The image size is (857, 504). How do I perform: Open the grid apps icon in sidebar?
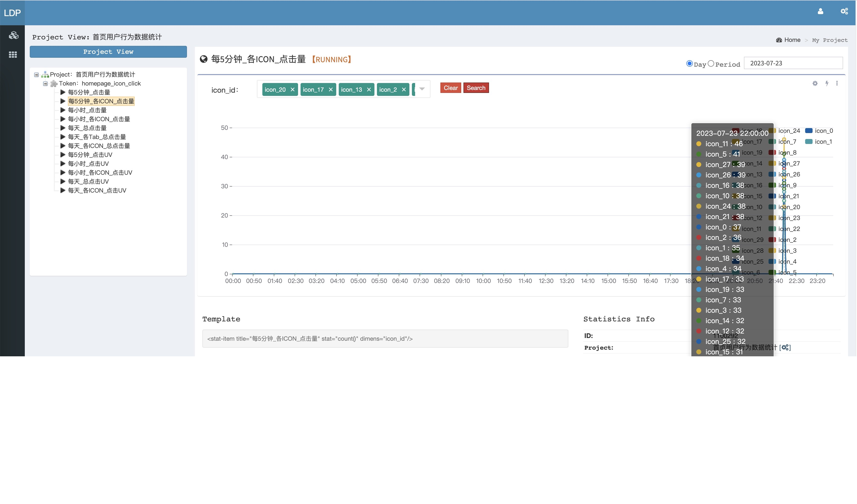tap(13, 55)
